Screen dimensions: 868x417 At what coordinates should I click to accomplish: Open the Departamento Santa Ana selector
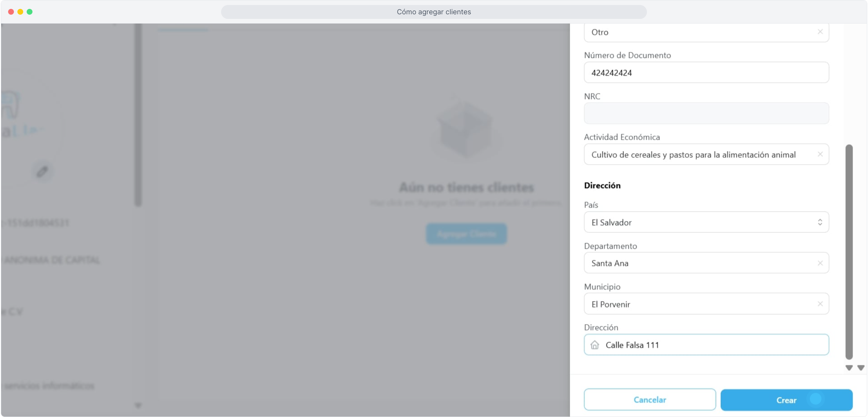click(x=696, y=263)
